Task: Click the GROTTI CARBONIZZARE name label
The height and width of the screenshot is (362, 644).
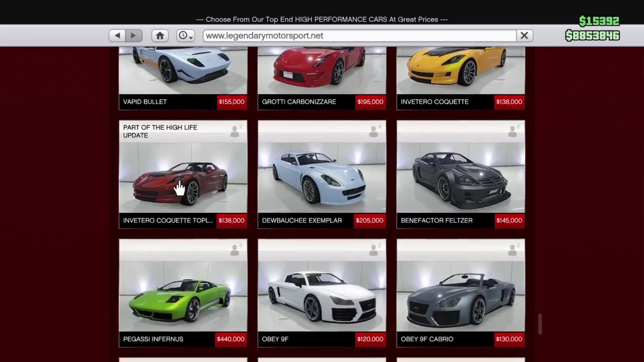Action: tap(299, 102)
